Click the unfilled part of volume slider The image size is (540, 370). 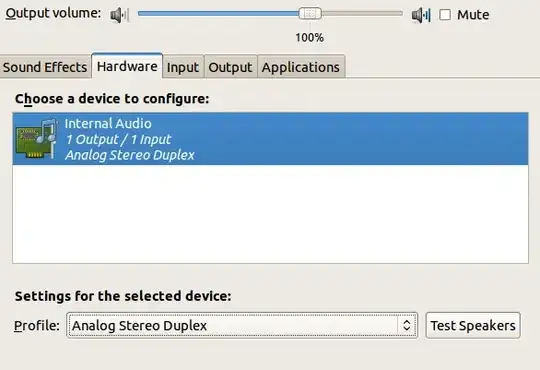click(362, 14)
